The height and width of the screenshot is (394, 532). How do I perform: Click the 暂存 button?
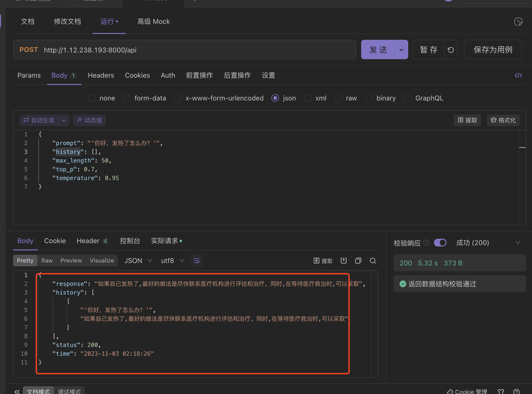coord(429,50)
